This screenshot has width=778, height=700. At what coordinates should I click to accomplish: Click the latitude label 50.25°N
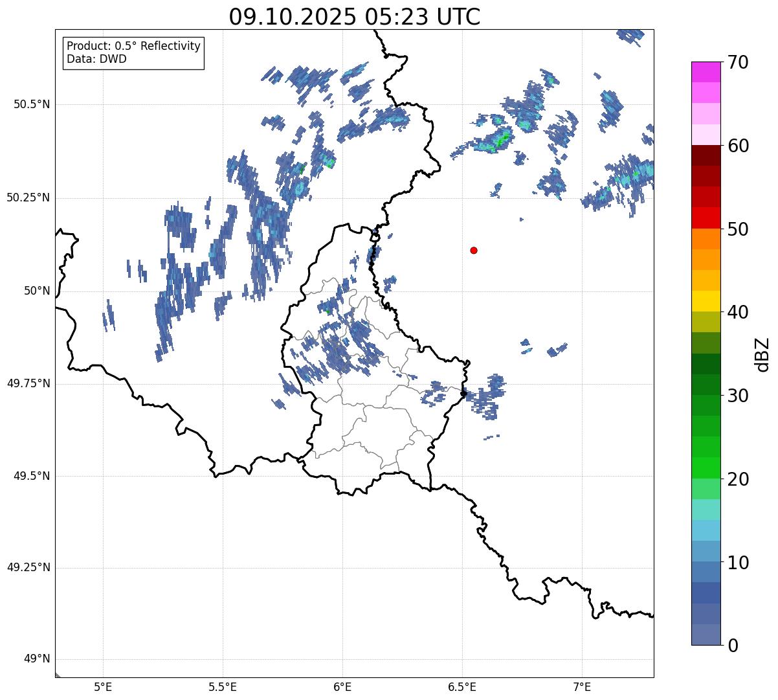28,198
